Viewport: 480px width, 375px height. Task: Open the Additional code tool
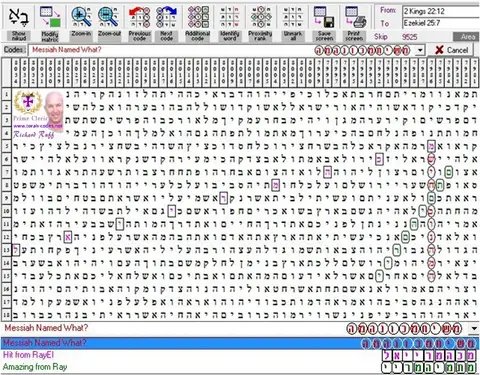[198, 17]
